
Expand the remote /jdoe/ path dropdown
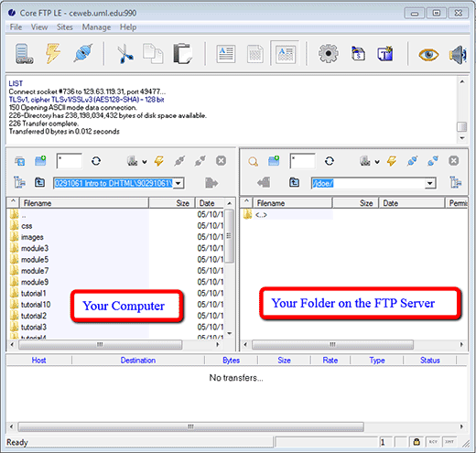(430, 183)
